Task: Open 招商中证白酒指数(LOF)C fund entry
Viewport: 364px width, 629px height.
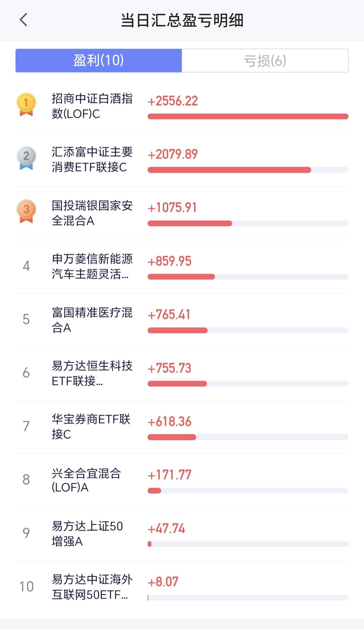Action: 182,107
